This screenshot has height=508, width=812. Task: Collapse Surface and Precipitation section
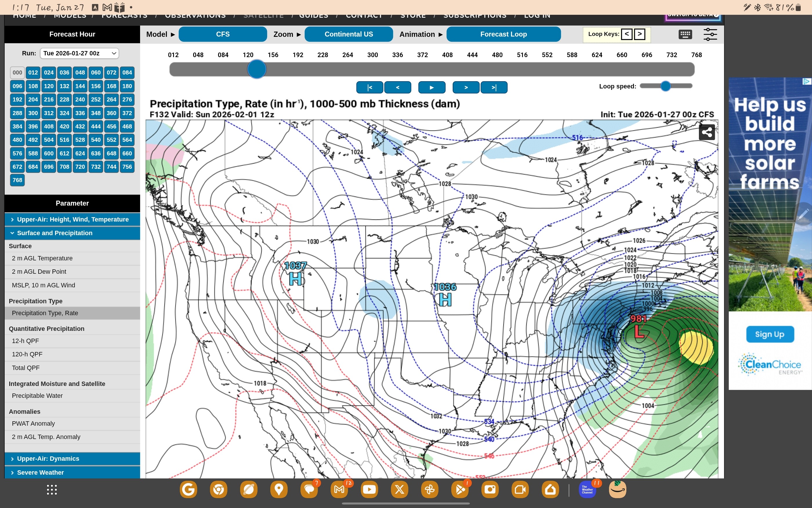[x=72, y=233]
